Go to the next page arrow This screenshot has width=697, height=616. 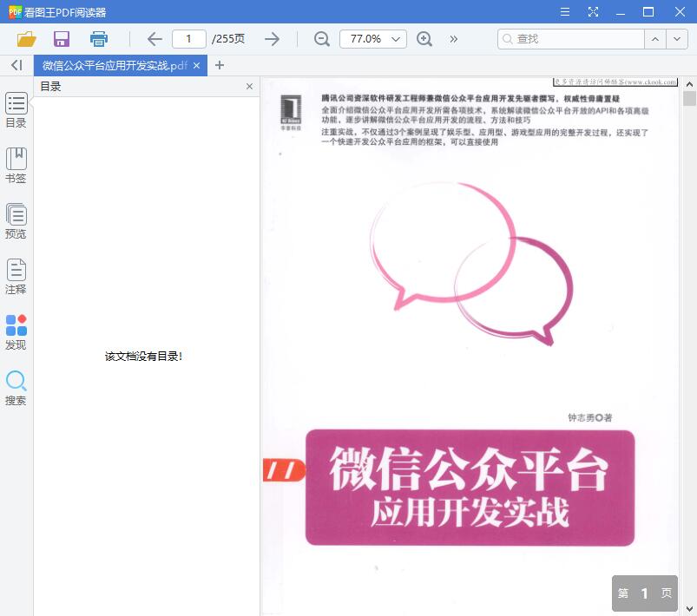click(272, 39)
